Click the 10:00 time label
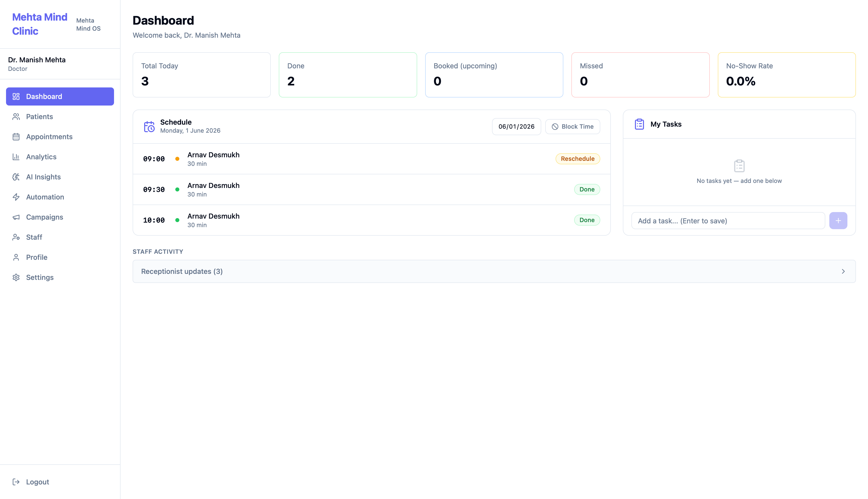This screenshot has height=499, width=868. coord(154,220)
